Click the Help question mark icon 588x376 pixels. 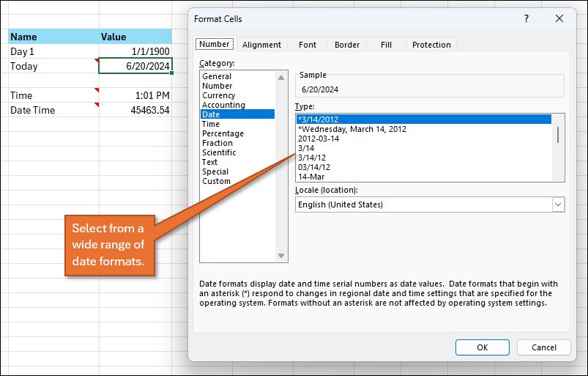click(x=526, y=19)
